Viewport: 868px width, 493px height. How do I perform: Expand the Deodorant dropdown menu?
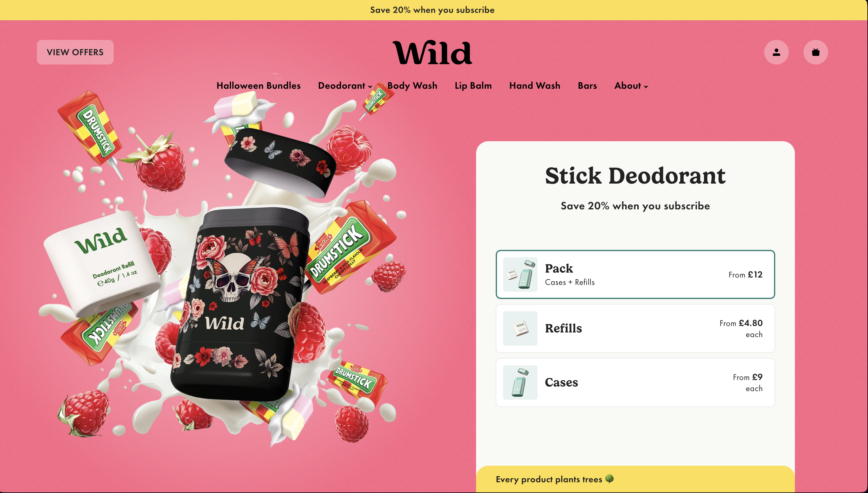(x=345, y=86)
